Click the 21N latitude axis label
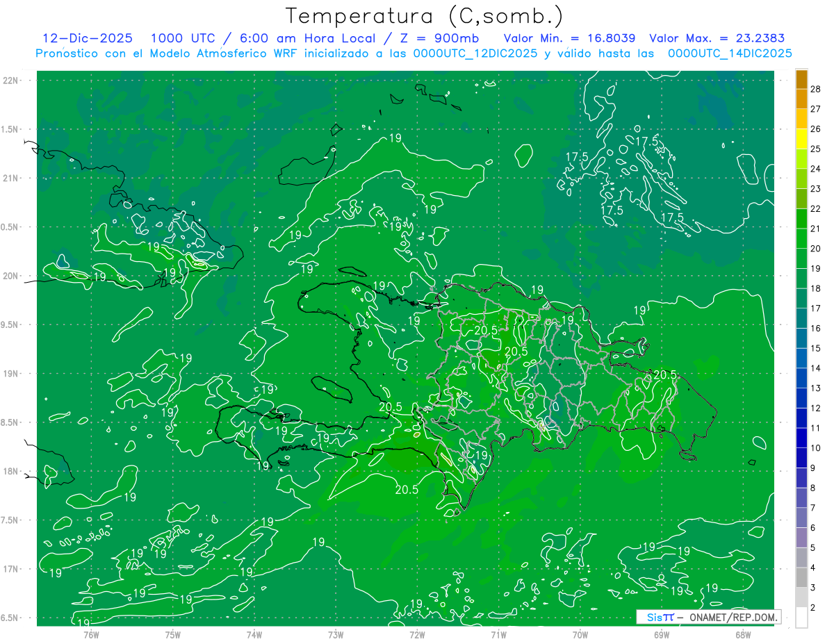834x644 pixels. [x=11, y=178]
